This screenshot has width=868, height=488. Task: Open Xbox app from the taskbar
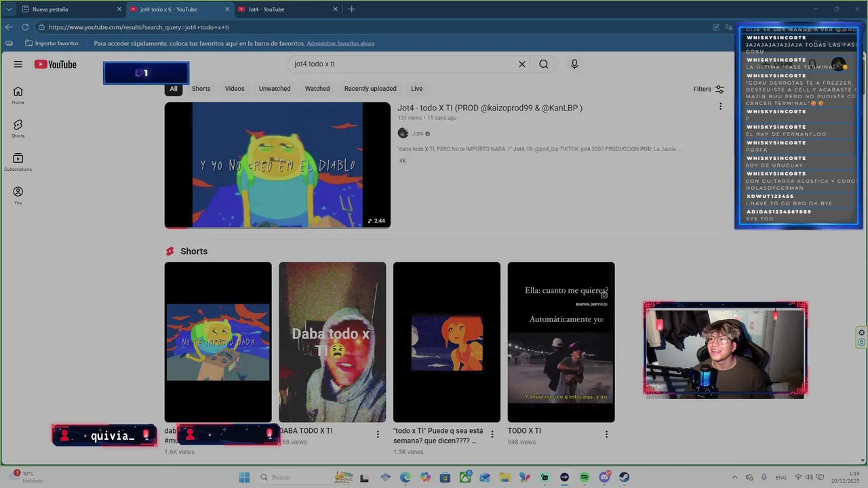tap(465, 477)
